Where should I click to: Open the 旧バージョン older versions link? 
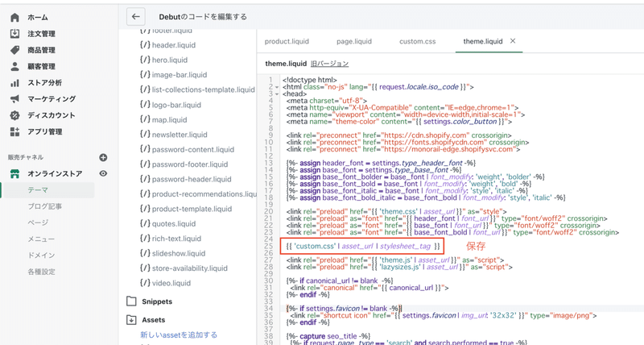(329, 64)
